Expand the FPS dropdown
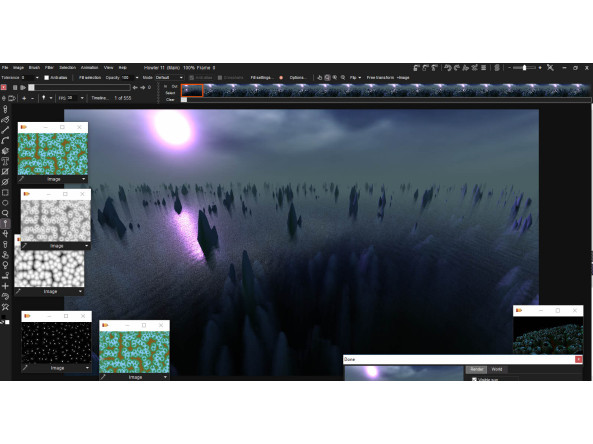Screen dimensions: 593x444 tap(82, 98)
